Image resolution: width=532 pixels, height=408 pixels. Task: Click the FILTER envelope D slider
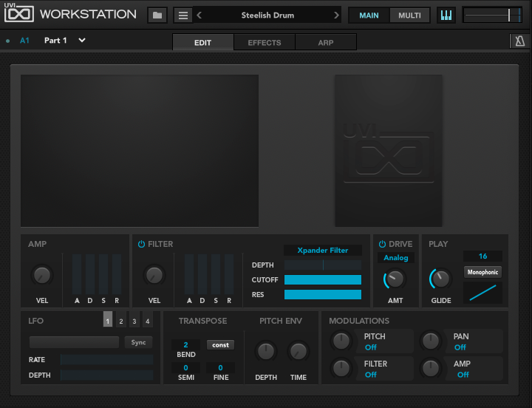202,274
